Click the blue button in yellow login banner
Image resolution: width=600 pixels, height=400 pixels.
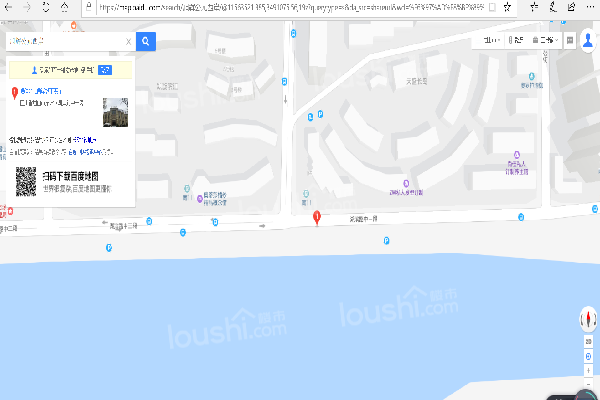click(105, 70)
